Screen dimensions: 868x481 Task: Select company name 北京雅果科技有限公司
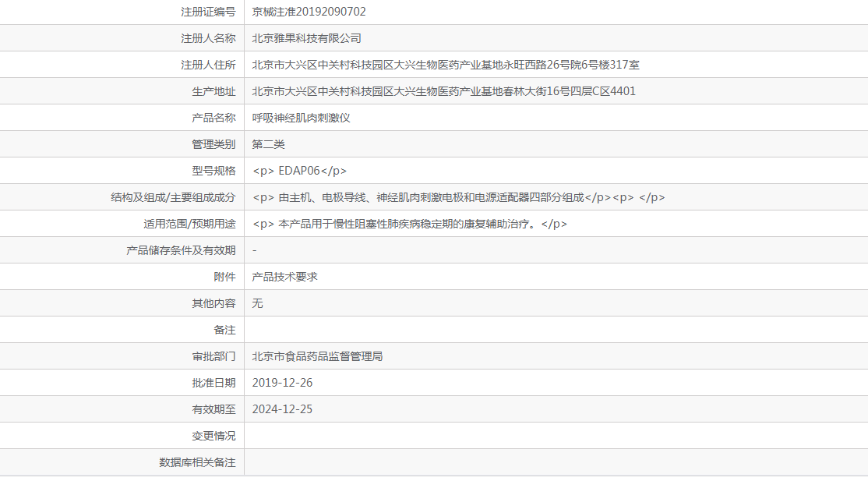(x=307, y=38)
